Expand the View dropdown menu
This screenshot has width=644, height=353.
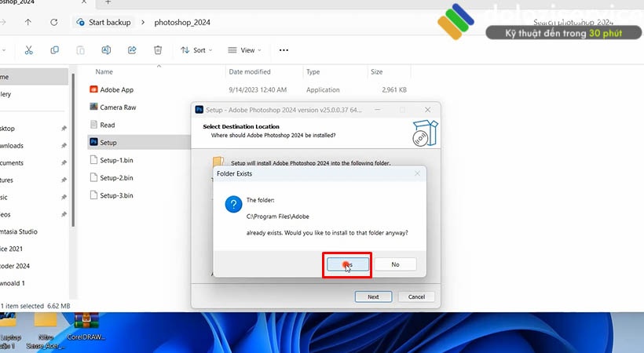pyautogui.click(x=245, y=50)
